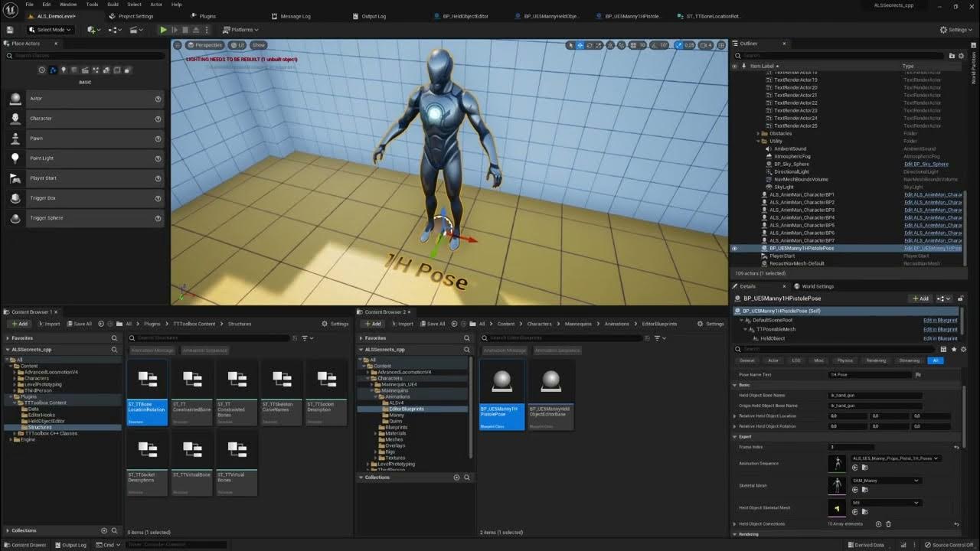Expand the Obstacles folder in Outliner
This screenshot has height=551, width=980.
coord(758,134)
